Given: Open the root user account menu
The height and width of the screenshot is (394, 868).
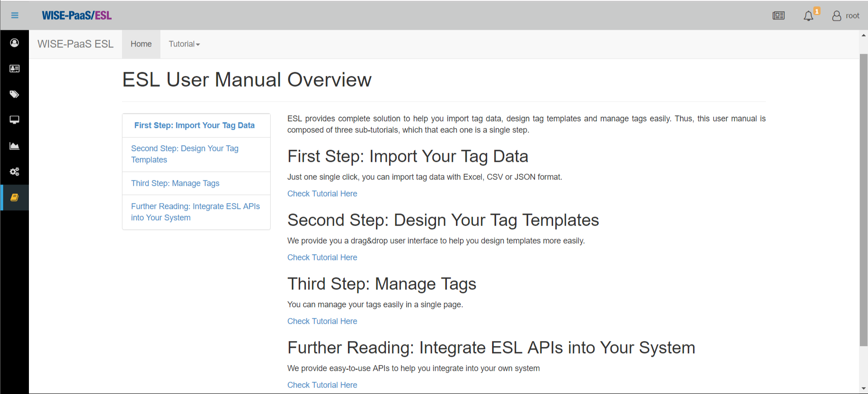Looking at the screenshot, I should click(845, 16).
